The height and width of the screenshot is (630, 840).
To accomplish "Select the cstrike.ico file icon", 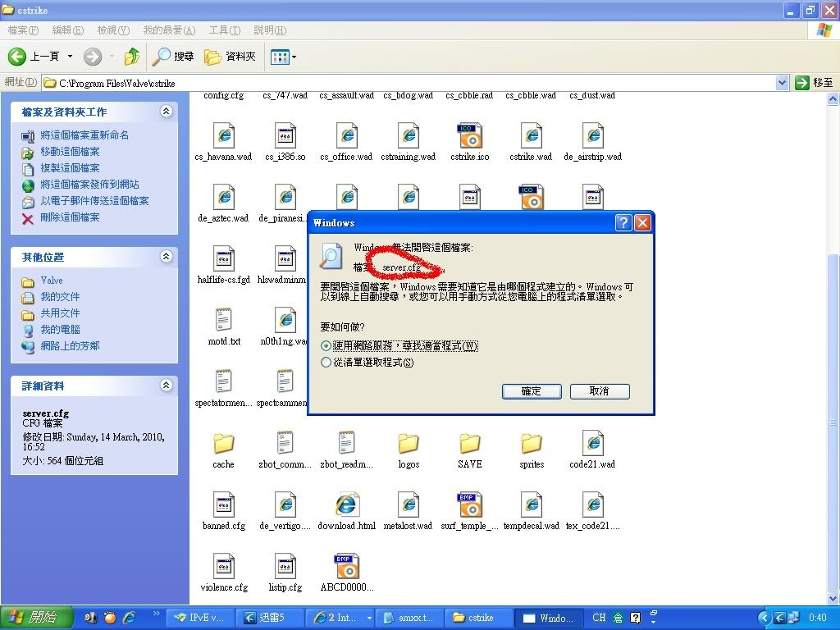I will point(470,135).
